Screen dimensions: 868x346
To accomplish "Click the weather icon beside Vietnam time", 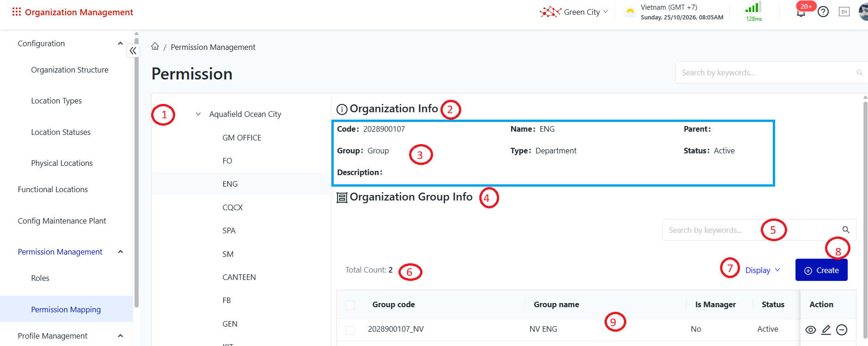I will pos(630,12).
